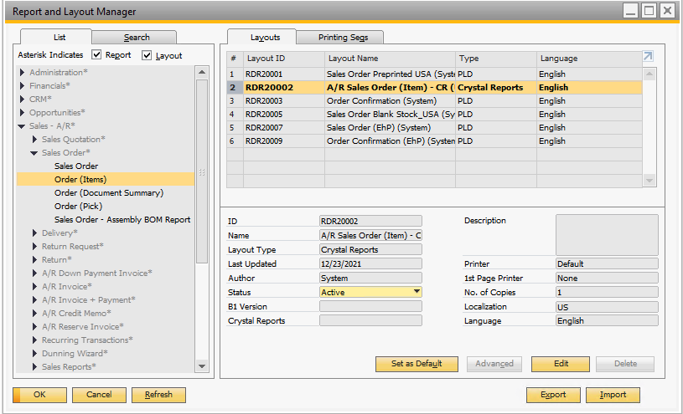Select layout row RDR20003
Viewport: 683px width, 414px height.
point(434,101)
